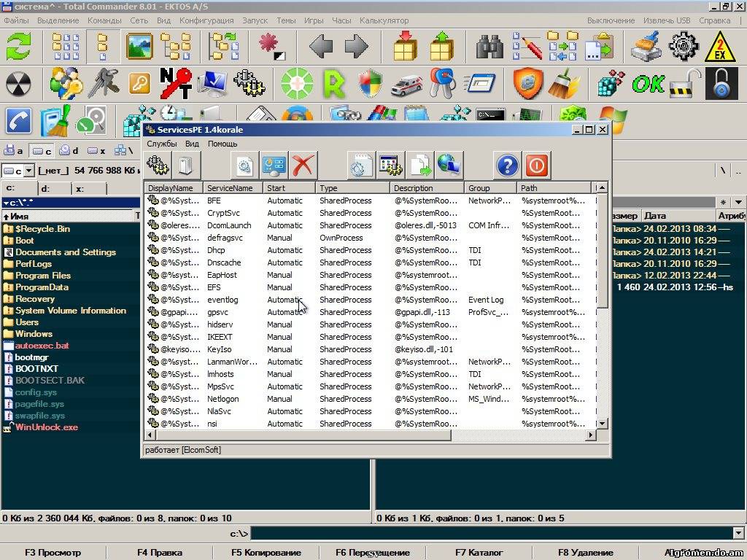Click the services list horizontal scrollbar right arrow
The image size is (747, 560).
[591, 435]
